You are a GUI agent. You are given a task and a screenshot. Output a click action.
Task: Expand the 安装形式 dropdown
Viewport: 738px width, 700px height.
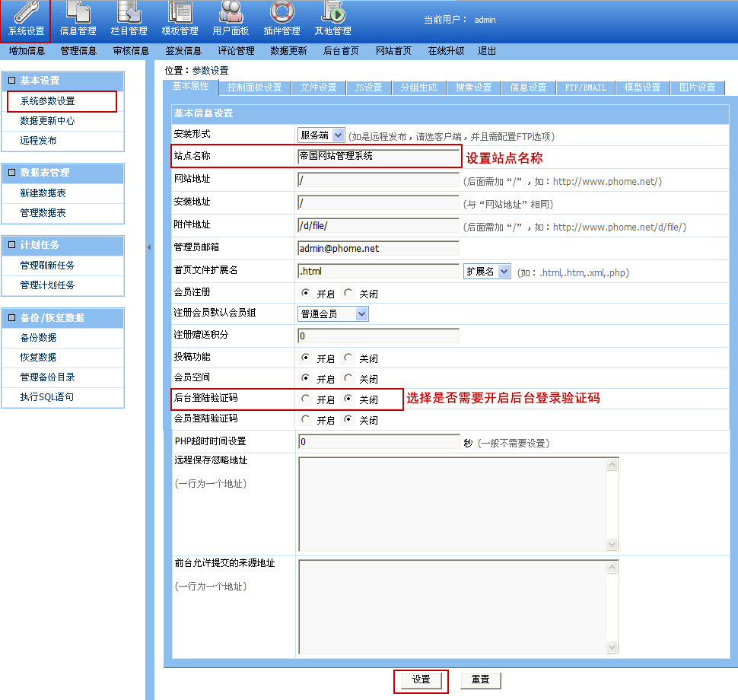[x=338, y=135]
